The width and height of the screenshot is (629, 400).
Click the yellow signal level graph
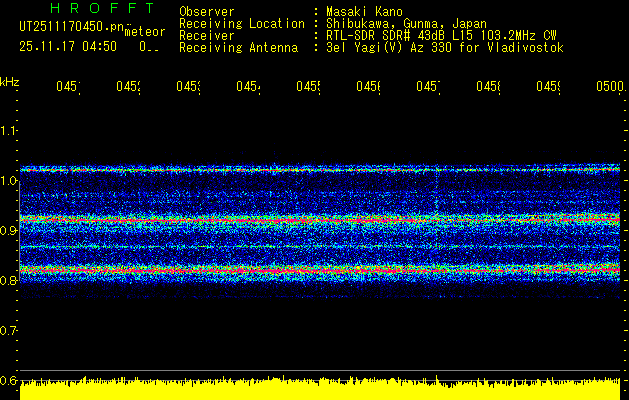(x=320, y=388)
